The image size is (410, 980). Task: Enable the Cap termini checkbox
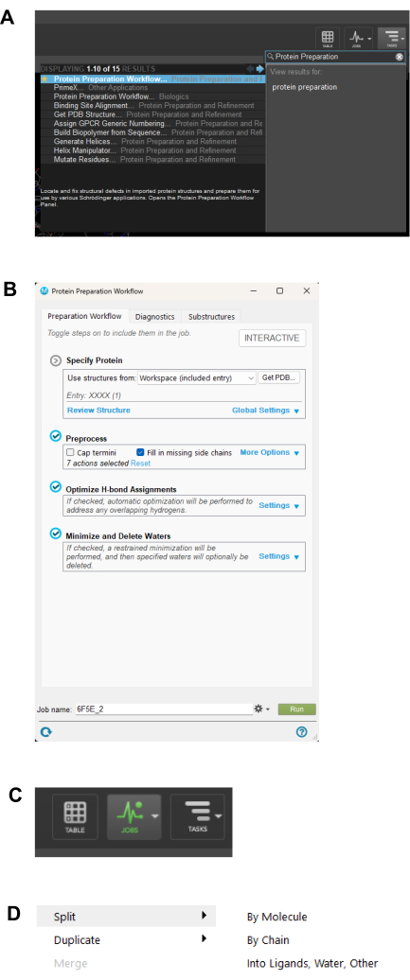(71, 452)
